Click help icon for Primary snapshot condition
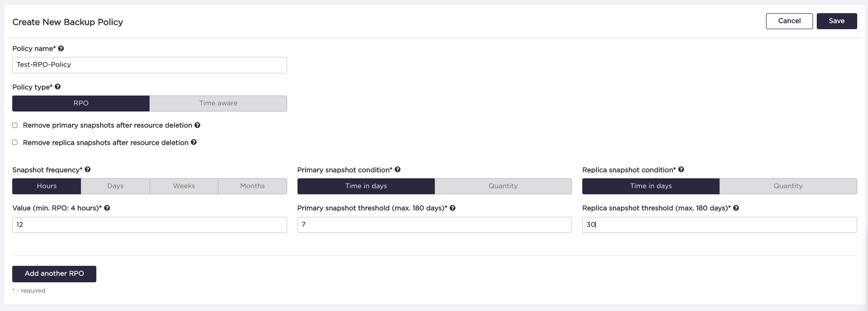This screenshot has width=868, height=311. (398, 169)
